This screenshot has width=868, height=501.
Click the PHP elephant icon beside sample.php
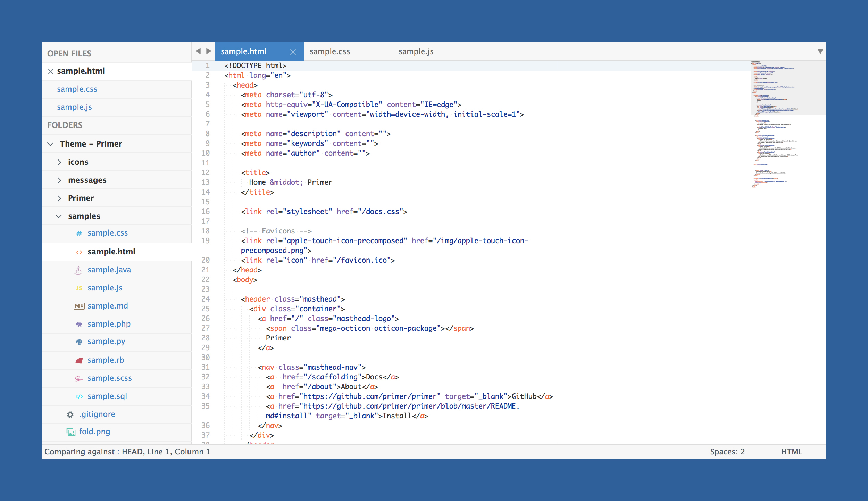coord(79,324)
